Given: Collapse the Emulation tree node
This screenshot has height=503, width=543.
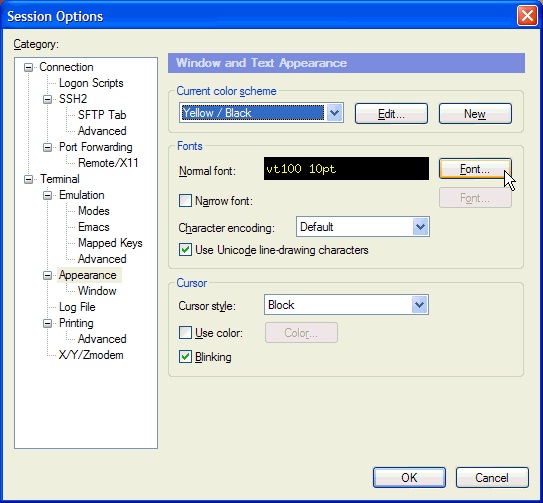Looking at the screenshot, I should pyautogui.click(x=47, y=195).
